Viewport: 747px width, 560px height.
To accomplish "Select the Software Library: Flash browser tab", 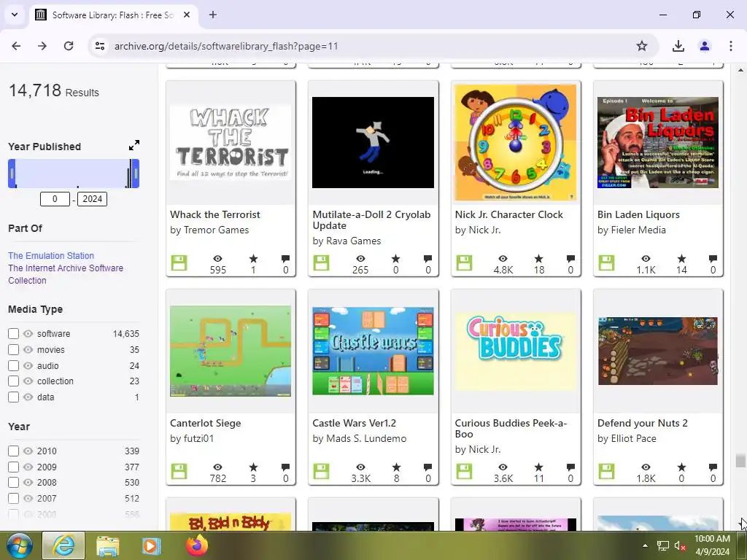I will tap(113, 15).
